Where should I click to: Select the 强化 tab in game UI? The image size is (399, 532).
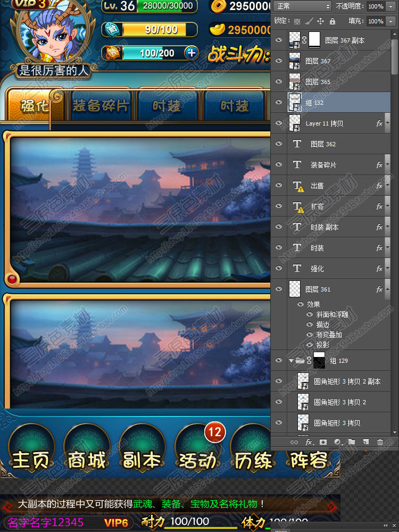[x=34, y=105]
